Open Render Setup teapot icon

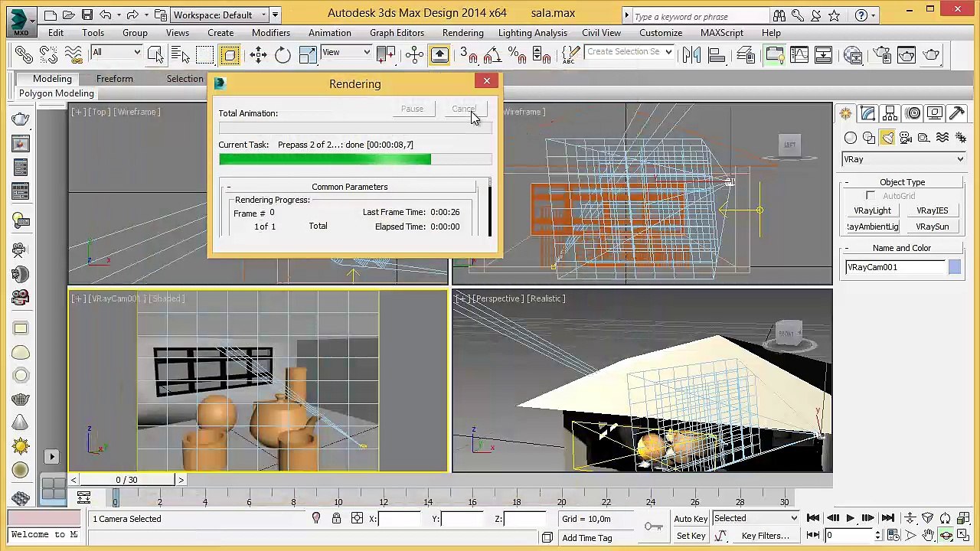click(x=881, y=54)
